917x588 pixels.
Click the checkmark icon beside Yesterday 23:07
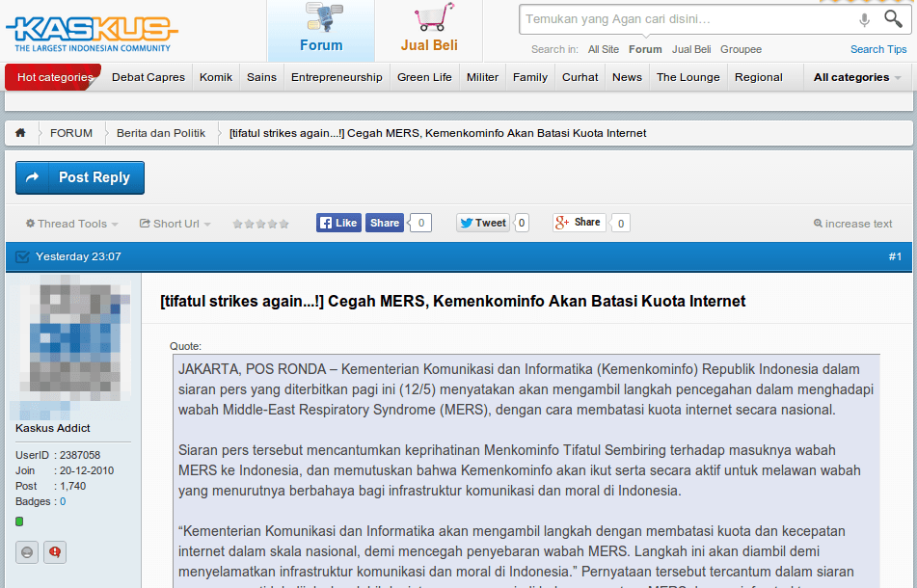[x=22, y=256]
